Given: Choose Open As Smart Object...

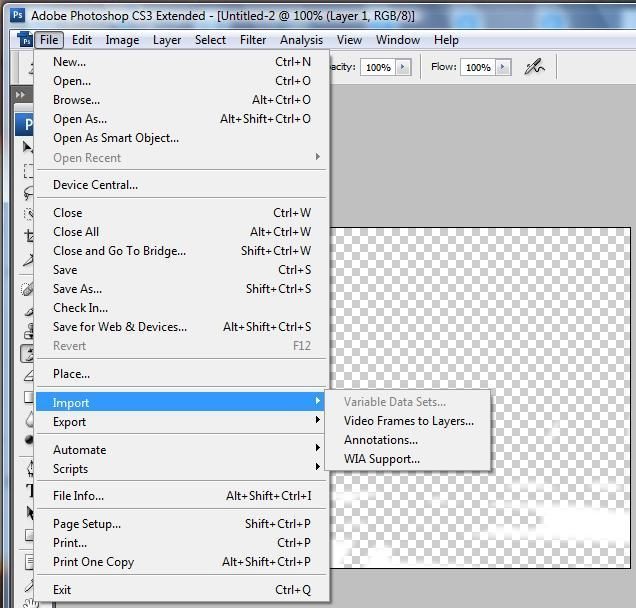Looking at the screenshot, I should click(182, 138).
